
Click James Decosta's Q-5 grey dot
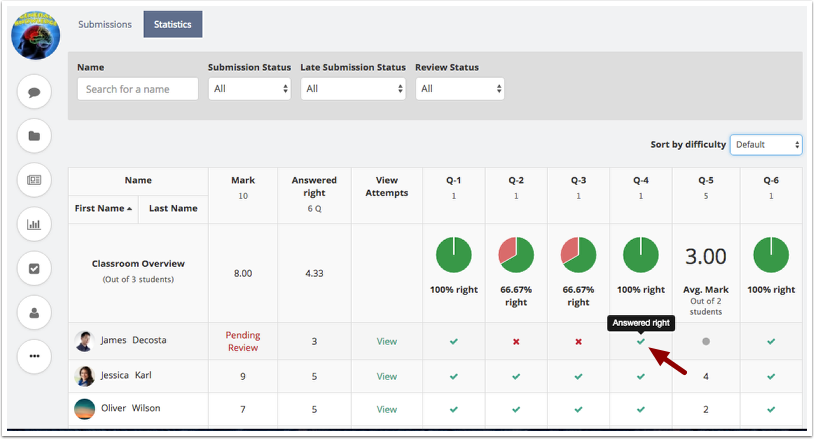click(706, 341)
